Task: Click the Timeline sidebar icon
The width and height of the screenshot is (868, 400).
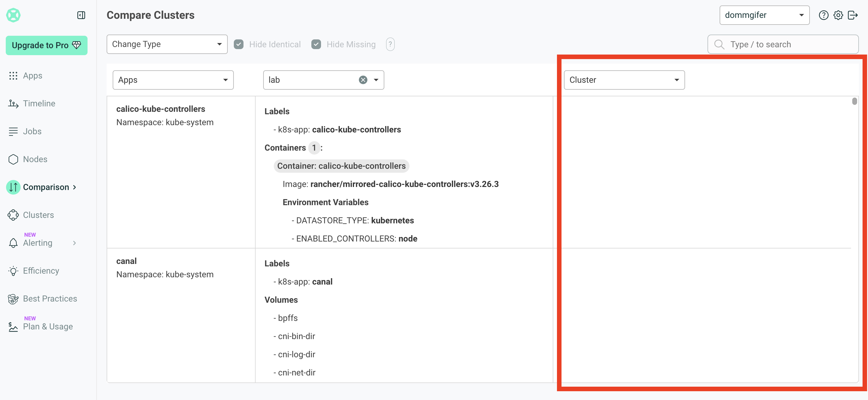Action: coord(13,104)
